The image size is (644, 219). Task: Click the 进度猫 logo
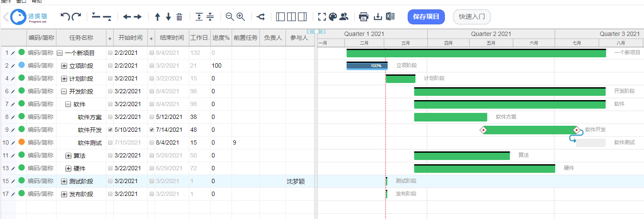(x=29, y=17)
